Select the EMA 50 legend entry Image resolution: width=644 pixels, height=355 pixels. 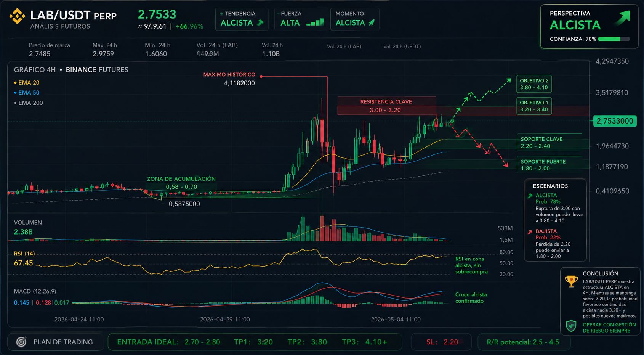(x=27, y=93)
